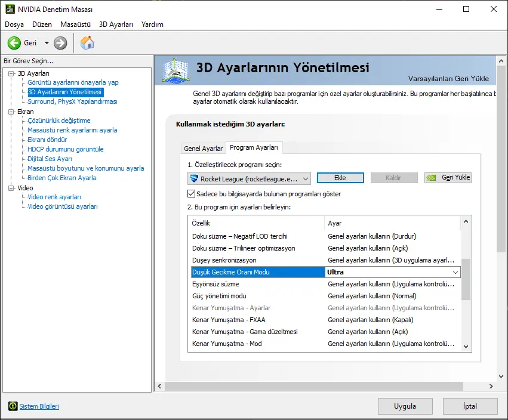508x420 pixels.
Task: Open the 3D Ayarları menu
Action: (116, 24)
